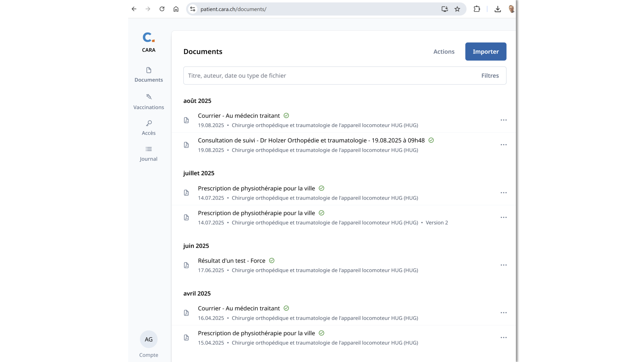Open three-dot menu for 19.08.2025 Courrier document

point(504,120)
